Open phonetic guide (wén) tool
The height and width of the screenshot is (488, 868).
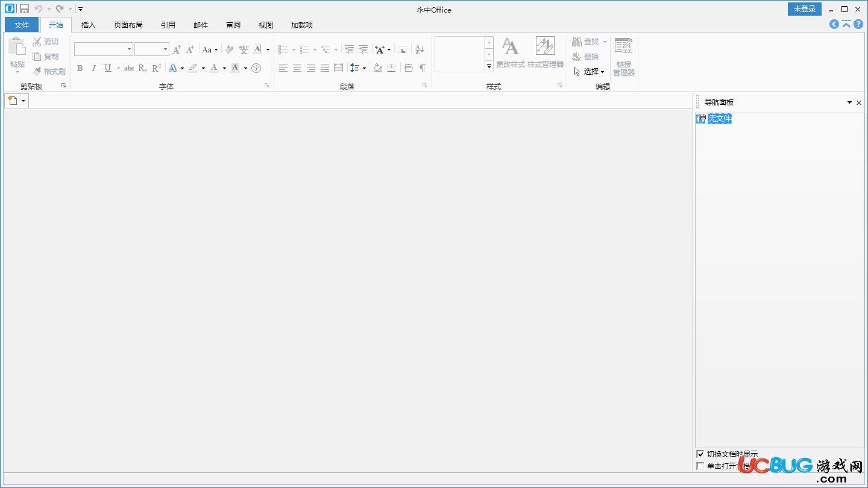click(x=244, y=49)
